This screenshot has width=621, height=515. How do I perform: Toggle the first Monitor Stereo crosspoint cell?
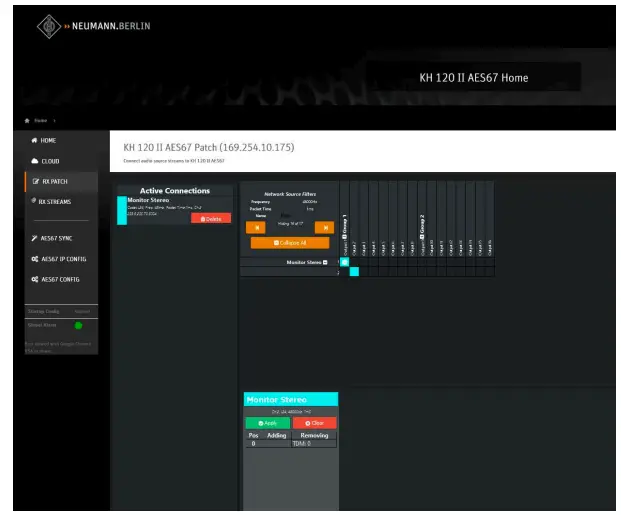[345, 262]
